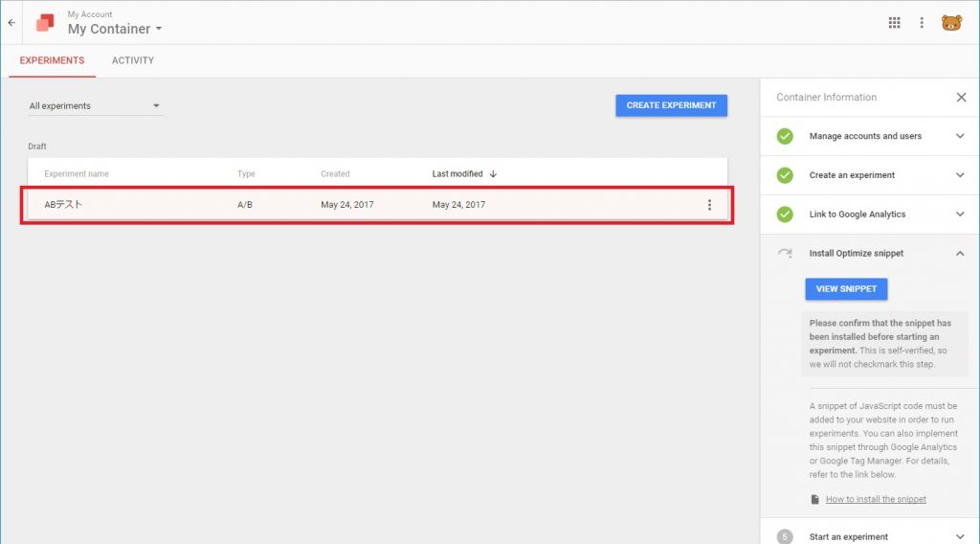Click the CREATE EXPERIMENT button
Image resolution: width=980 pixels, height=544 pixels.
pyautogui.click(x=671, y=105)
